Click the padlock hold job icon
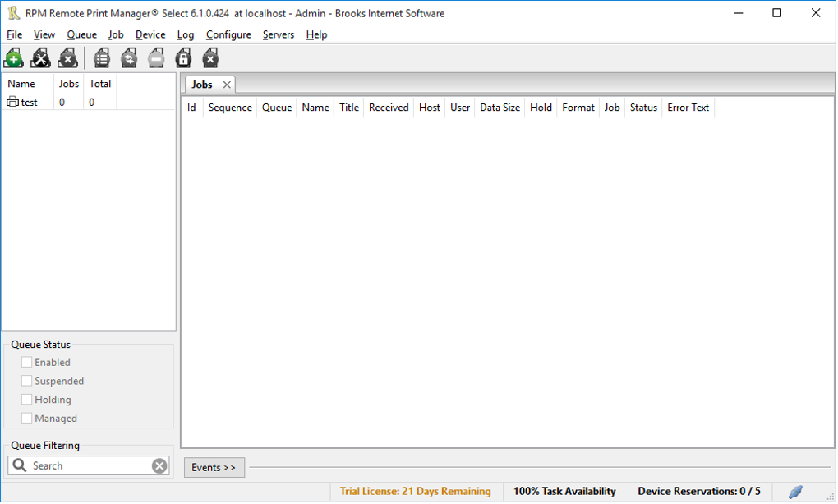Viewport: 838px width, 504px height. (183, 58)
